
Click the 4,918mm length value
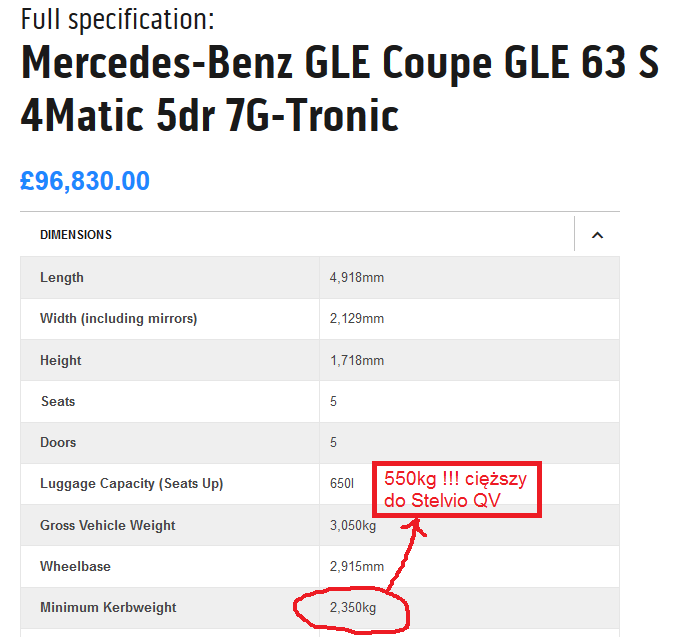click(357, 278)
